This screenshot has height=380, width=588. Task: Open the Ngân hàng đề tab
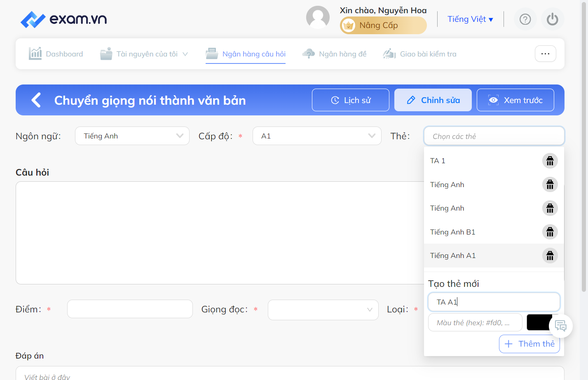click(x=334, y=54)
